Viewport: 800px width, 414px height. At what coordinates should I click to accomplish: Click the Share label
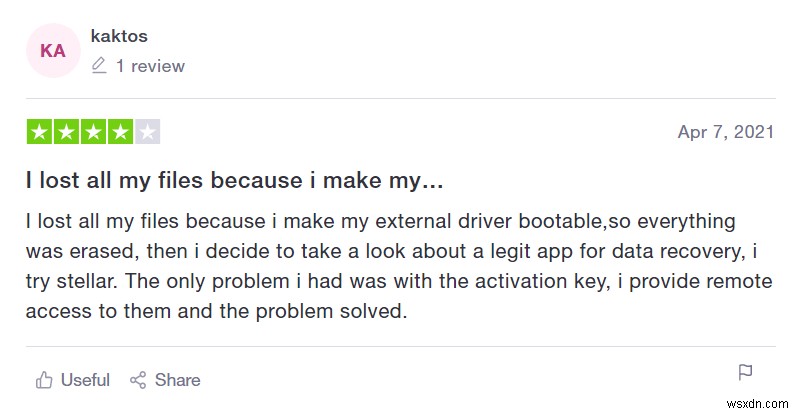click(178, 380)
